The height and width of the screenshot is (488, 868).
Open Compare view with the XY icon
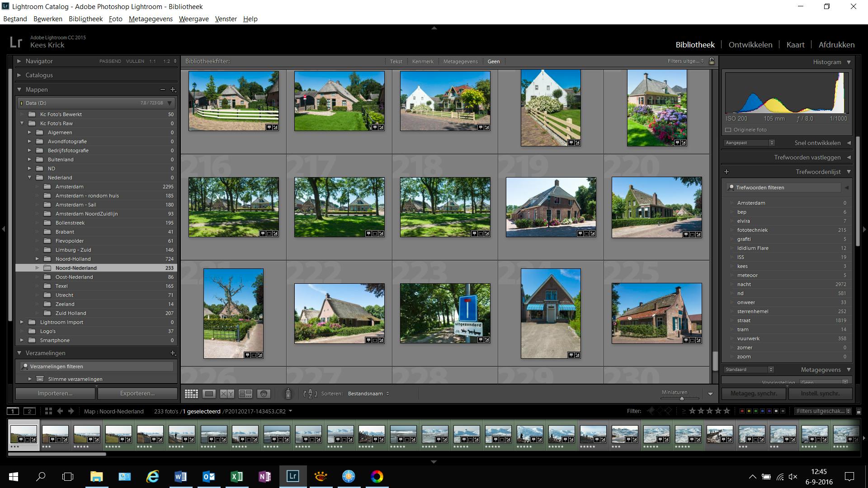(x=227, y=394)
